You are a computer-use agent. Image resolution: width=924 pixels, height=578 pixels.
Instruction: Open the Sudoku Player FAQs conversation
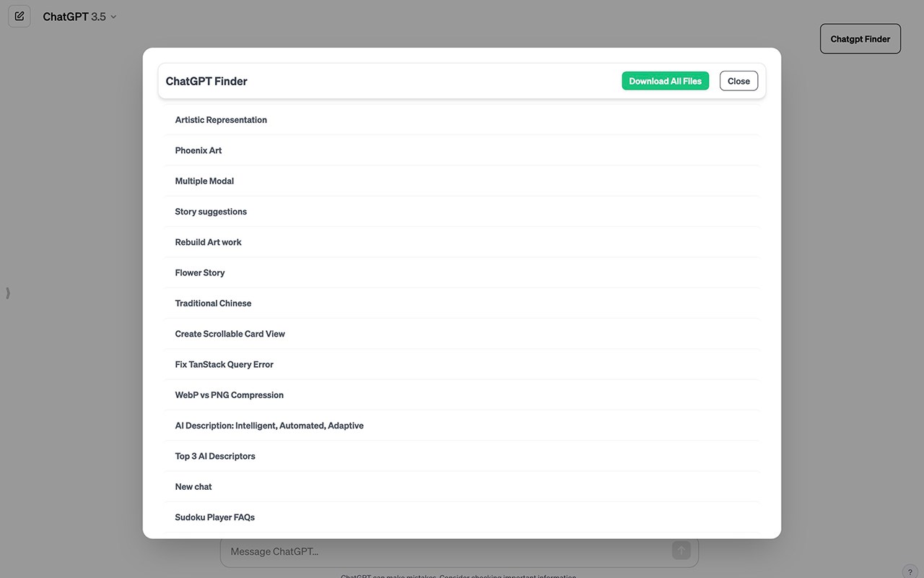(214, 517)
